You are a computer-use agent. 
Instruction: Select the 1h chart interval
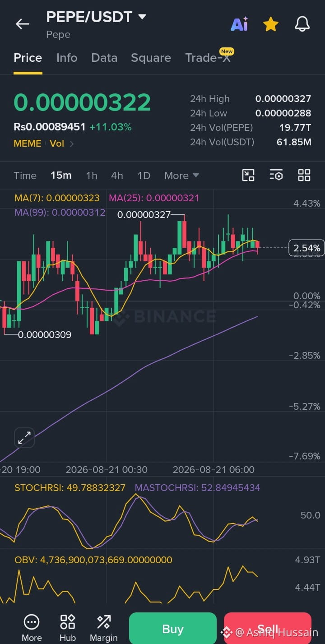point(92,176)
